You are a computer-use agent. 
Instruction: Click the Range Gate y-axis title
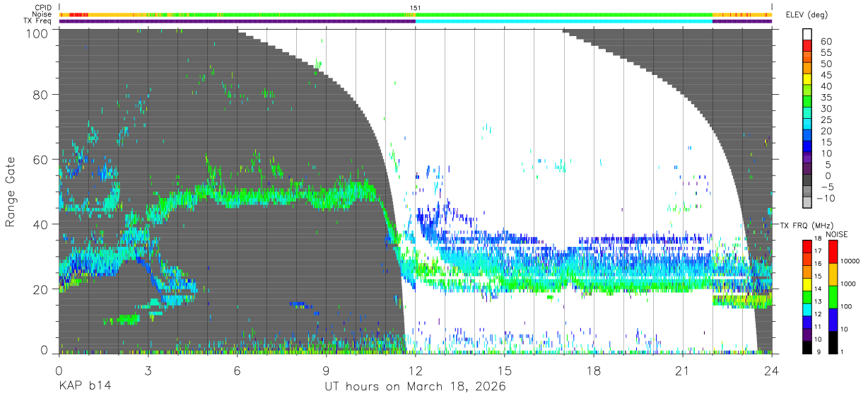tap(11, 192)
